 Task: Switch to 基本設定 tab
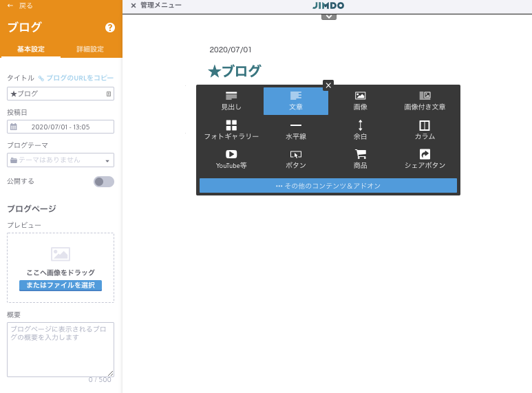point(30,49)
